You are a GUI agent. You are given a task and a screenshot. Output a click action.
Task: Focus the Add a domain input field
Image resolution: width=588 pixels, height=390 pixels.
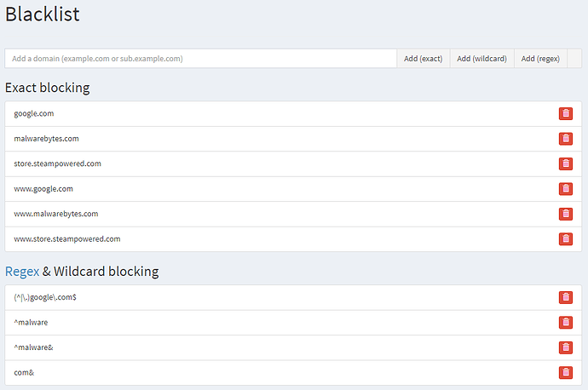[x=201, y=59]
